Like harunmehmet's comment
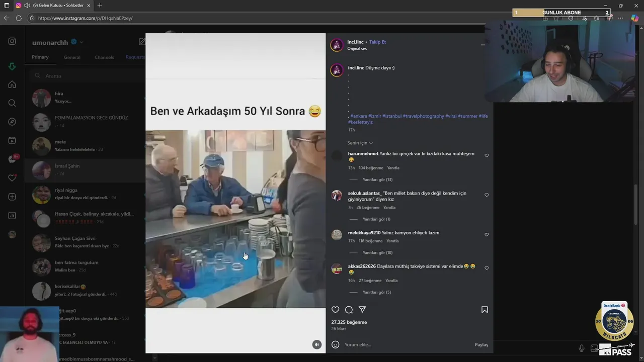 [487, 156]
